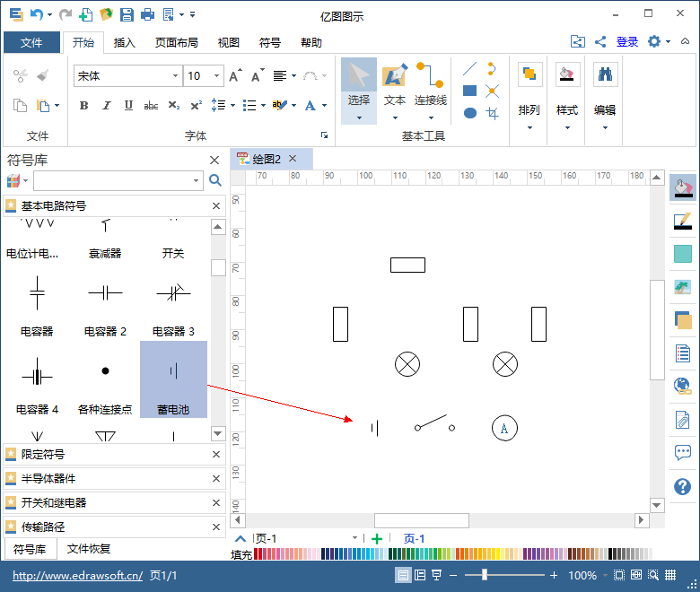Add a new page with green plus button
700x592 pixels.
tap(377, 539)
